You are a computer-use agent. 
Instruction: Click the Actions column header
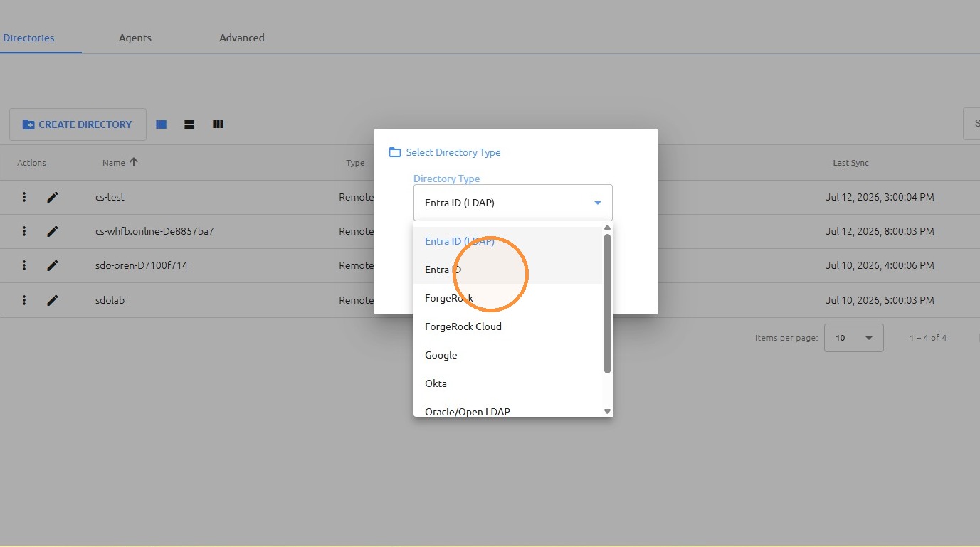coord(31,163)
